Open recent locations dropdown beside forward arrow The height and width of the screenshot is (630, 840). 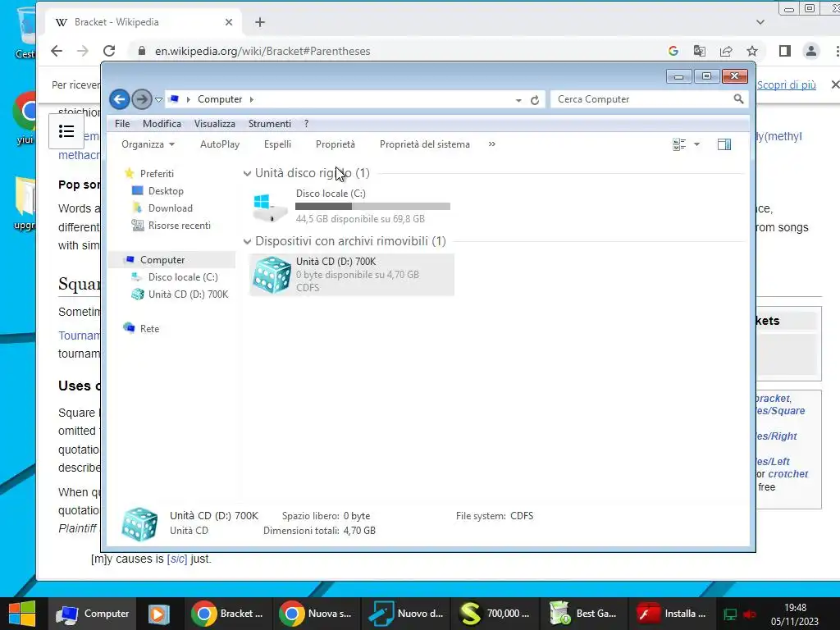tap(158, 99)
